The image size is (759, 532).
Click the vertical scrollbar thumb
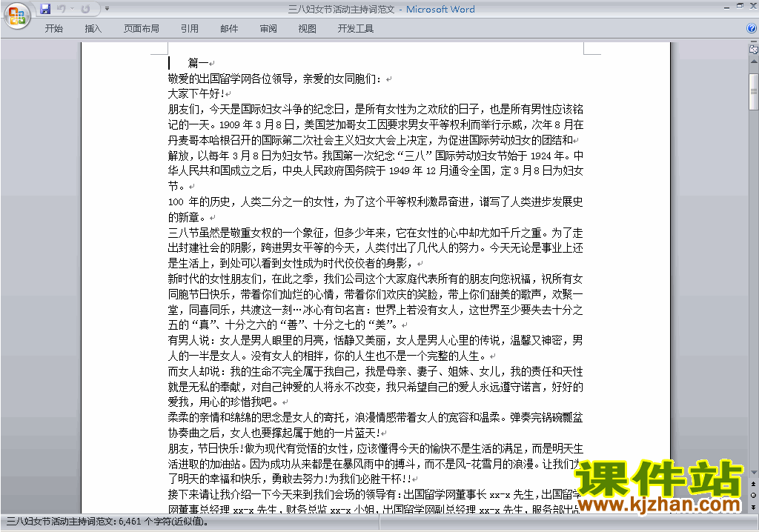click(754, 91)
